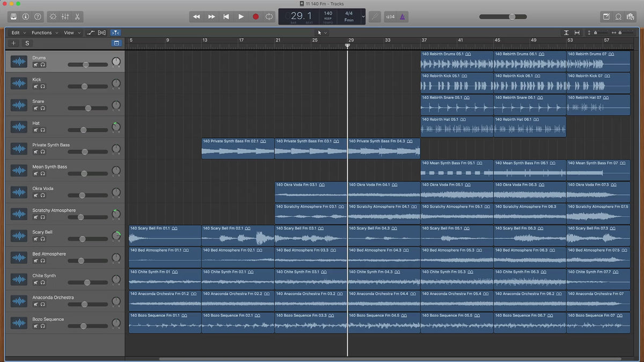This screenshot has height=362, width=644.
Task: Solo the Snare track with the headphones button
Action: click(43, 108)
